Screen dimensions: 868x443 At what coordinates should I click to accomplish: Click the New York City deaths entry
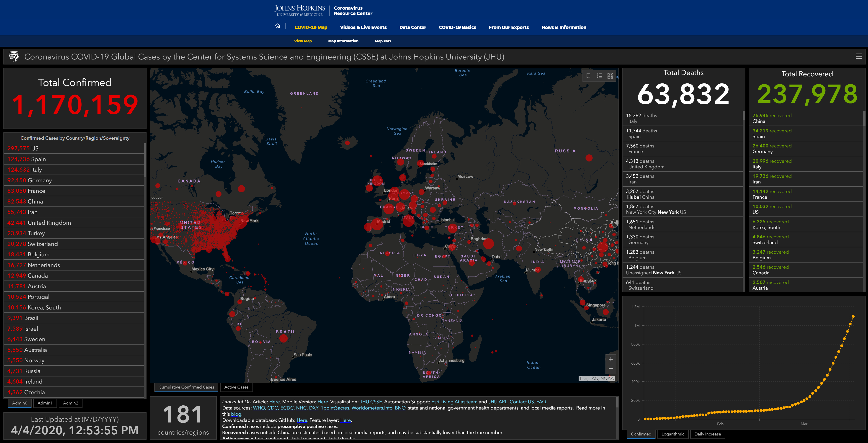coord(683,210)
